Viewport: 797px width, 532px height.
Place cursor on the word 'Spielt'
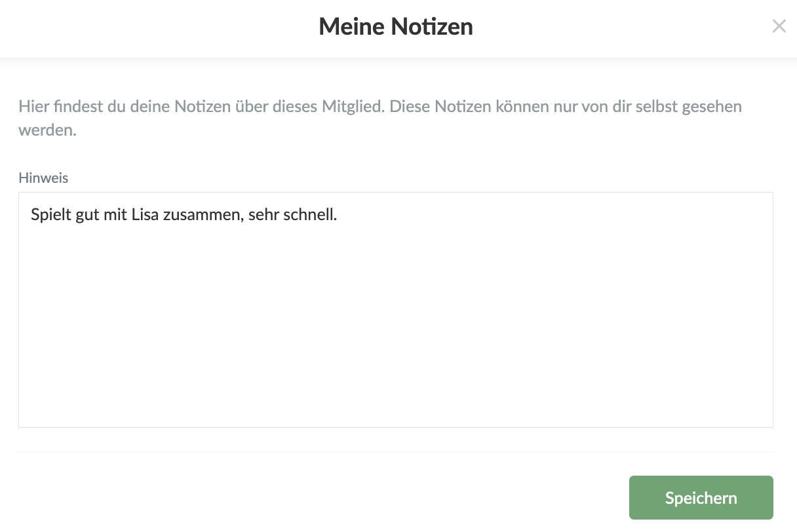50,215
